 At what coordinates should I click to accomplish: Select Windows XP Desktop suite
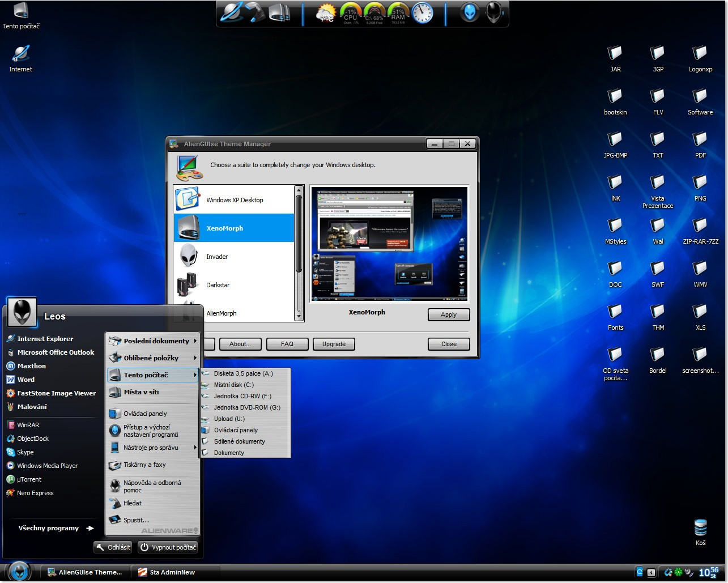[x=234, y=199]
